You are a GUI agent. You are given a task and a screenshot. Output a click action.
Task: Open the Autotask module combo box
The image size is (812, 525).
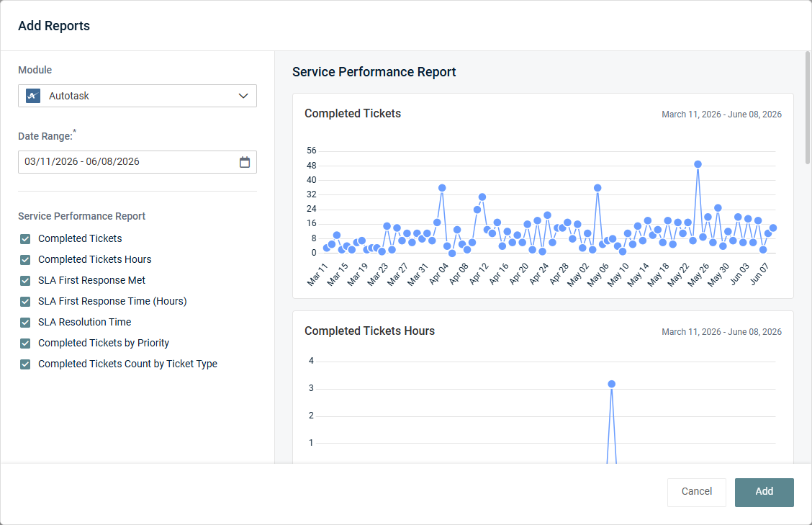(x=137, y=96)
